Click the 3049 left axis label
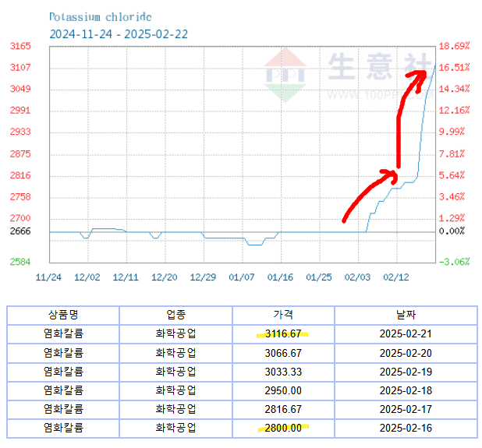 (20, 89)
